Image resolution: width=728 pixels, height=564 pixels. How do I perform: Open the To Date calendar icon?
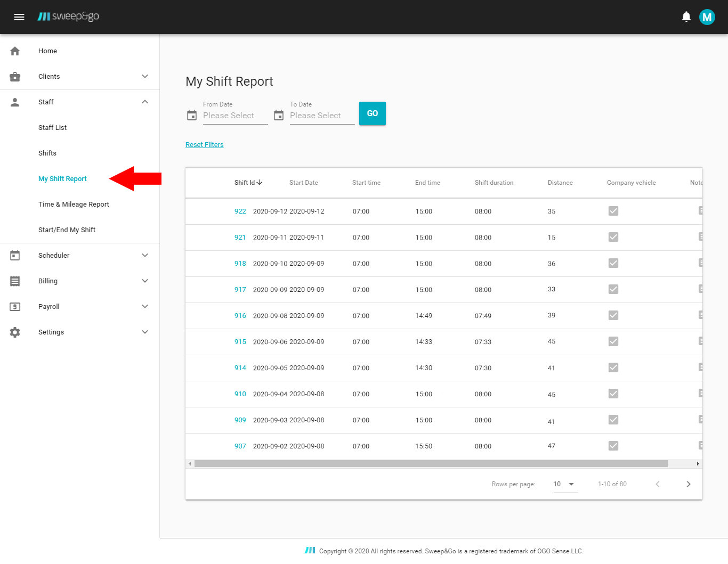pos(279,115)
